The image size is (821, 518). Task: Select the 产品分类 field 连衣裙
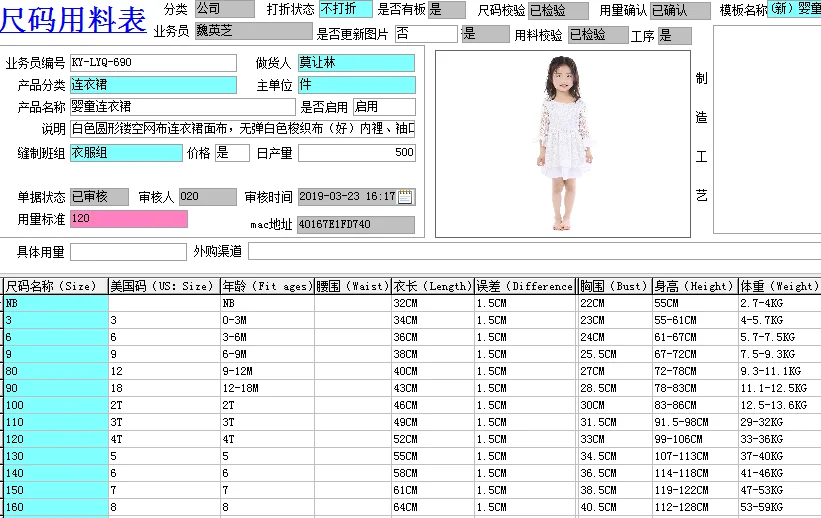click(x=153, y=85)
